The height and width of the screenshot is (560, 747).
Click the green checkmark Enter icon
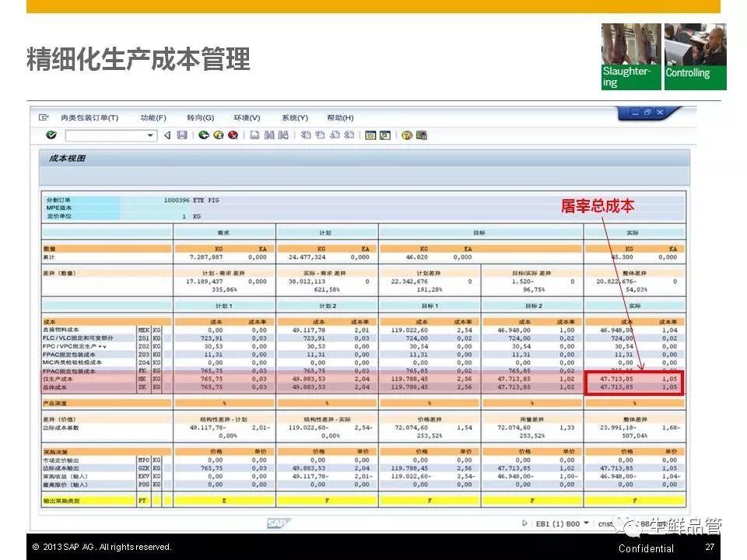pyautogui.click(x=51, y=135)
